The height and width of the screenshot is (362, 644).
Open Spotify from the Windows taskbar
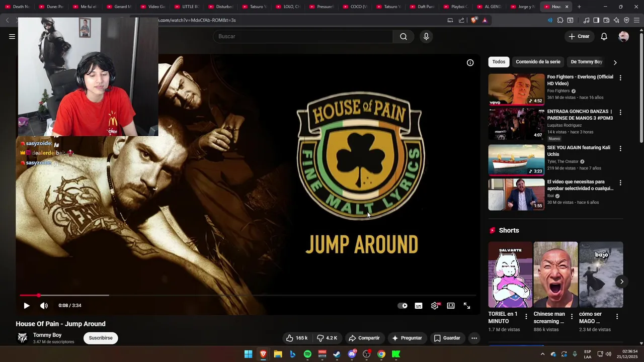pos(307,354)
